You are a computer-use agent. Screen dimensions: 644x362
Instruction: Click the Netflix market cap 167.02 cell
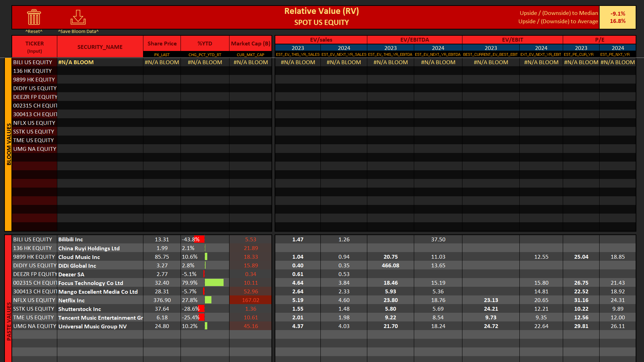coord(251,300)
